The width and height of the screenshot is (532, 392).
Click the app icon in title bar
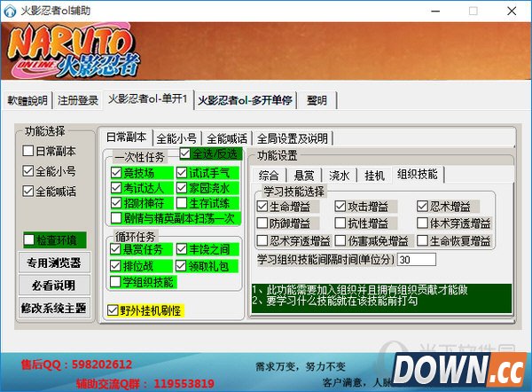(10, 11)
